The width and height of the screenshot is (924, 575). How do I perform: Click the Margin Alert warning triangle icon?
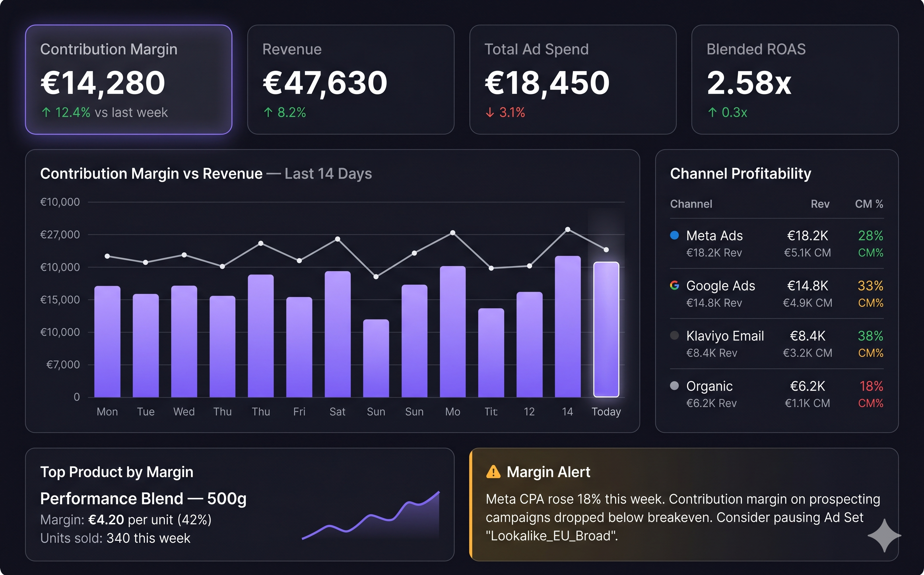(x=493, y=471)
